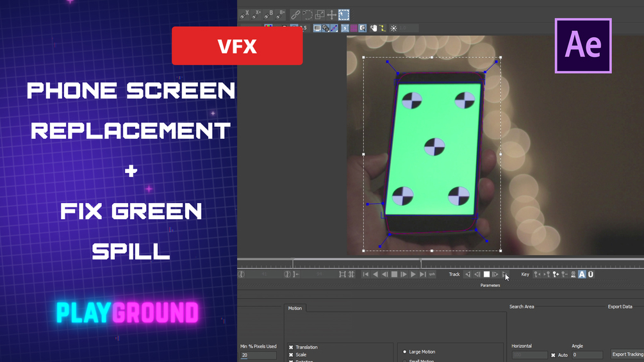Track backward one frame button
Screen dimensions: 644x362
point(477,274)
